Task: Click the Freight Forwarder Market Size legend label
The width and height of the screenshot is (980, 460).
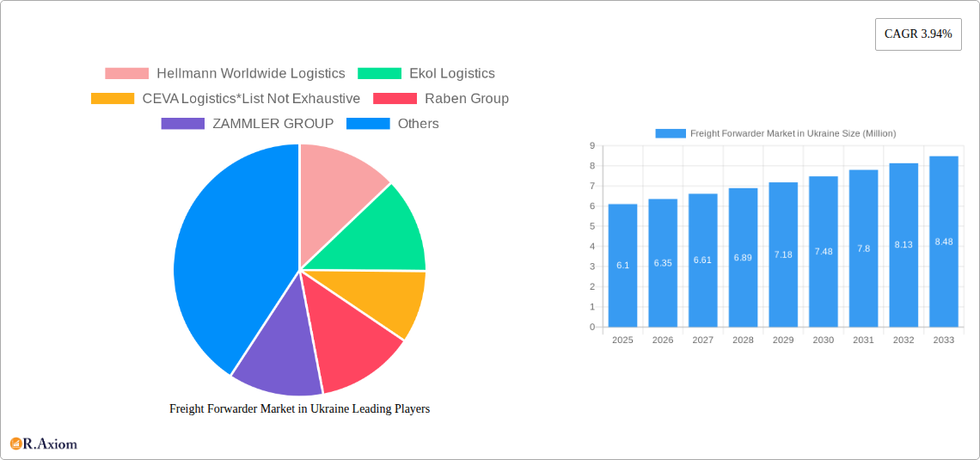Action: tap(793, 134)
